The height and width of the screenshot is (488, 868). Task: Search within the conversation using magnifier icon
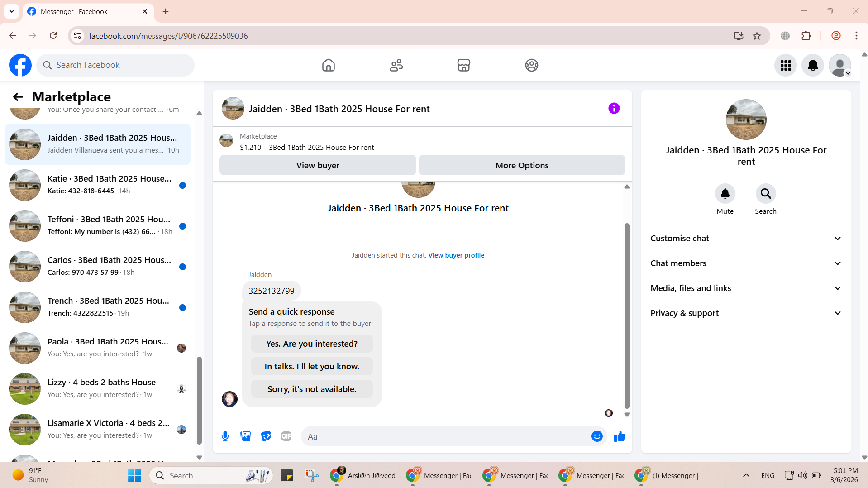[x=766, y=194]
